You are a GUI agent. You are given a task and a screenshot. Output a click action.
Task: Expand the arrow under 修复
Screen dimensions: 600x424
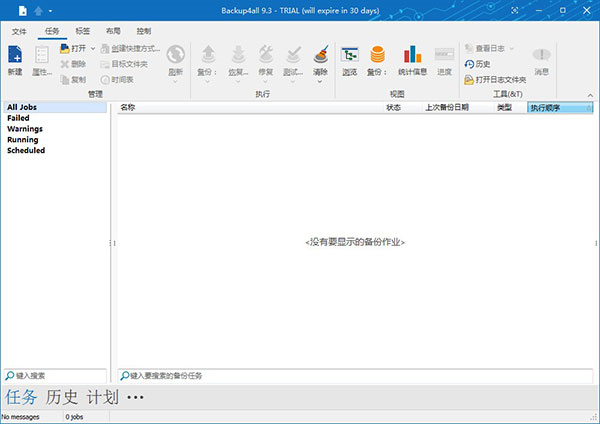[265, 81]
